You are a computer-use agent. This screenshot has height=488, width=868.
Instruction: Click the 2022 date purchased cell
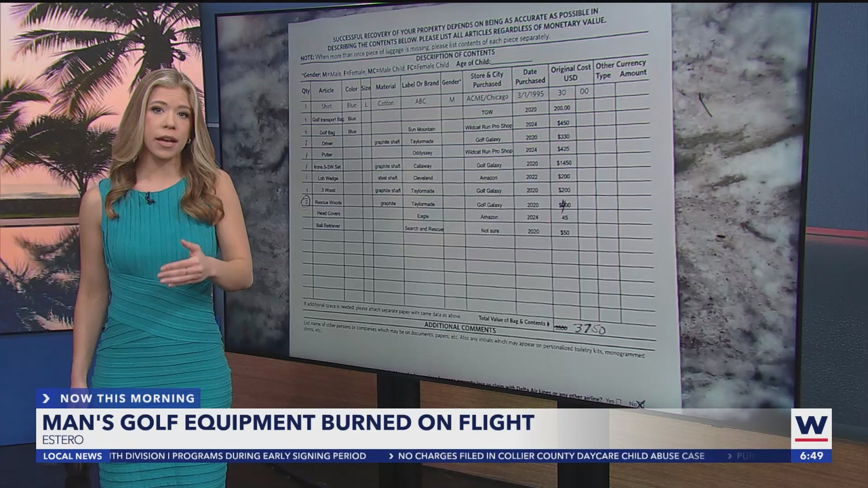click(532, 178)
